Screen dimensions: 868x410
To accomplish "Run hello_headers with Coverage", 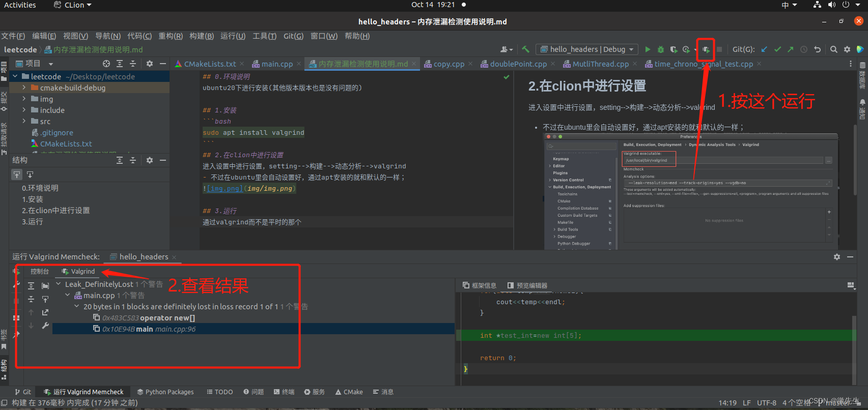I will [674, 49].
